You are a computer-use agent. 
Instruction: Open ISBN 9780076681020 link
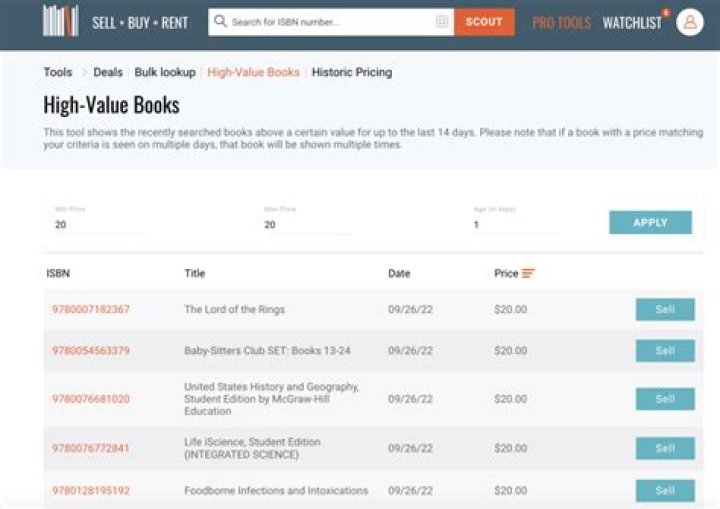(91, 399)
